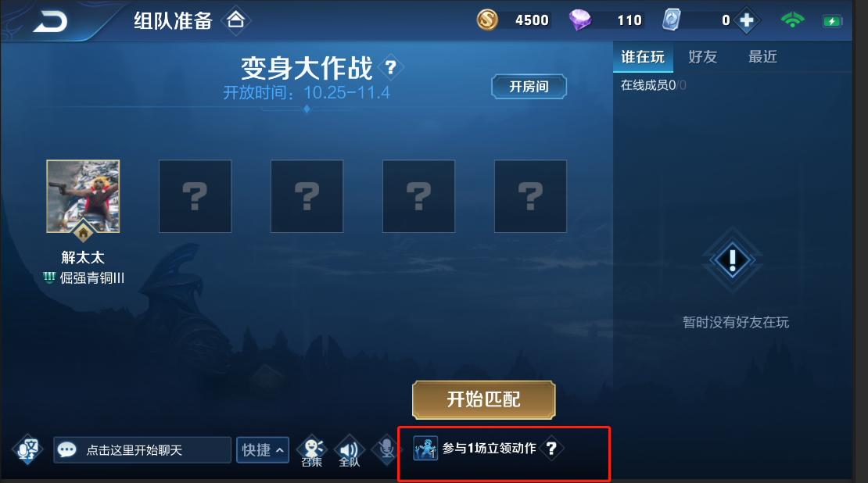
Task: Expand the 快捷 quick chat menu
Action: coord(263,450)
